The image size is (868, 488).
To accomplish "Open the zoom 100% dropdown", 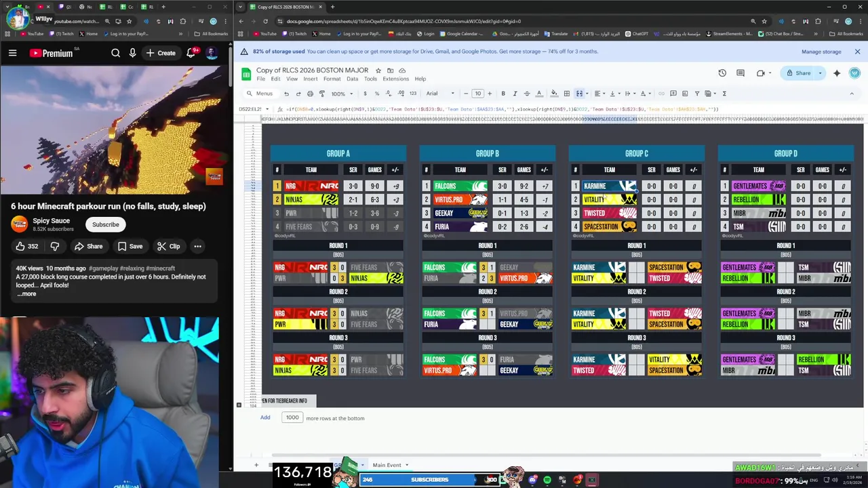I will click(x=342, y=94).
